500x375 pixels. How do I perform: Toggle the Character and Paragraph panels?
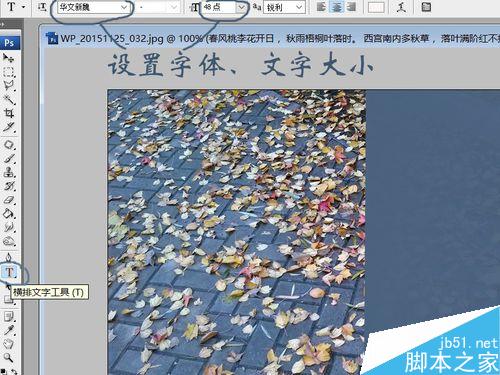coord(426,7)
